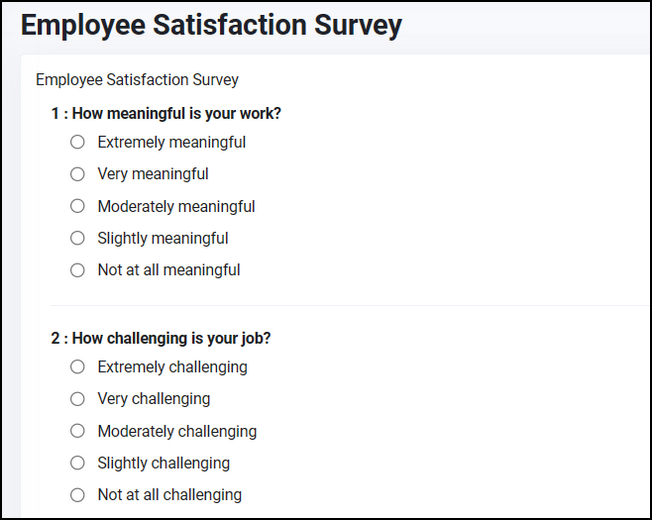
Task: Click the Not at all challenging label
Action: [x=169, y=495]
